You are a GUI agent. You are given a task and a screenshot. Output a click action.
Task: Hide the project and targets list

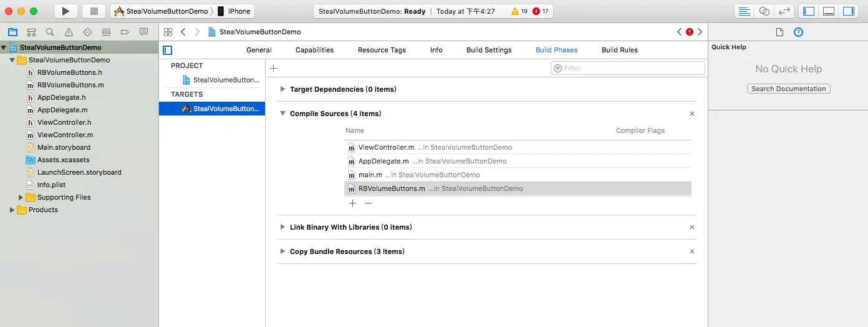click(x=167, y=50)
